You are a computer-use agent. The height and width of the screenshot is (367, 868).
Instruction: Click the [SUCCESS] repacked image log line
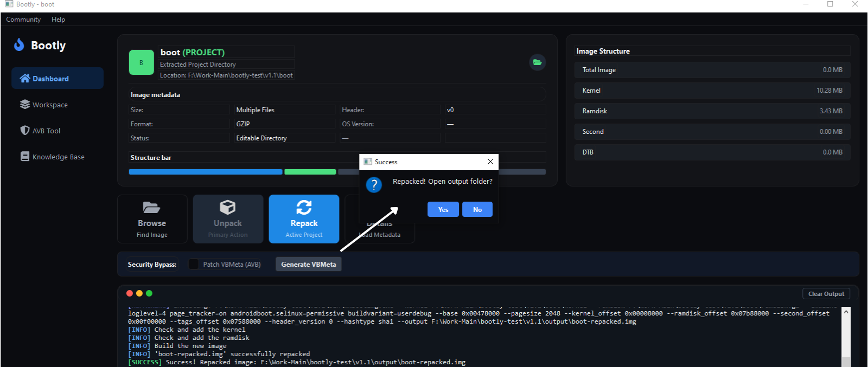pyautogui.click(x=297, y=362)
